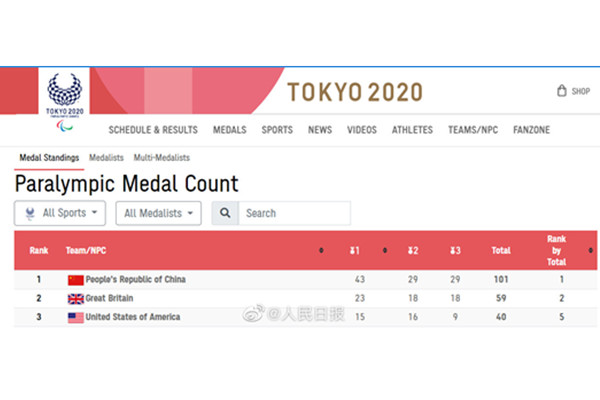The width and height of the screenshot is (600, 400).
Task: Switch to the Multi-Medalists tab
Action: coord(162,158)
